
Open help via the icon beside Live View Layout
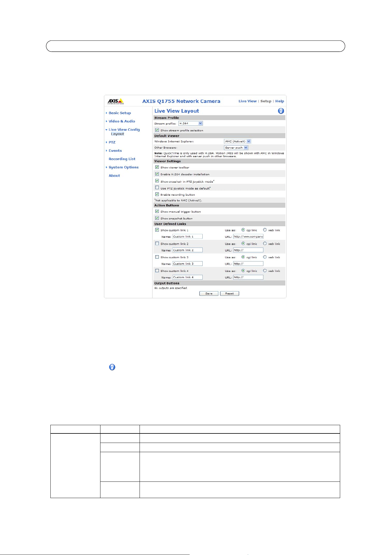click(281, 111)
